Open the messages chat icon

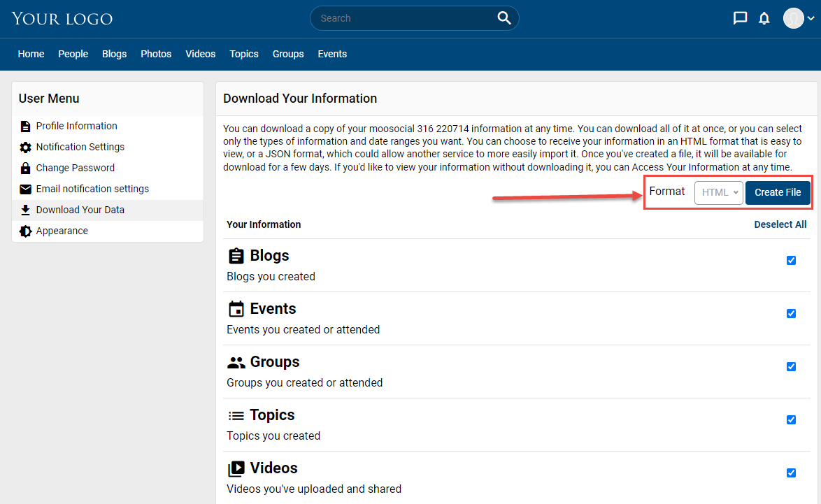740,18
